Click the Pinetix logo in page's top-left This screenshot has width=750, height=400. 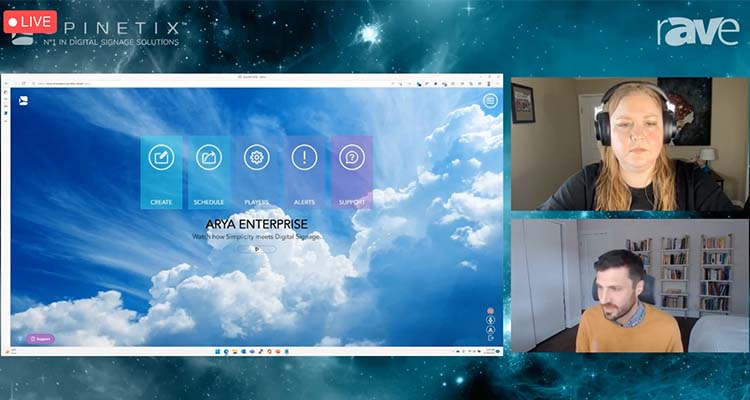point(23,100)
